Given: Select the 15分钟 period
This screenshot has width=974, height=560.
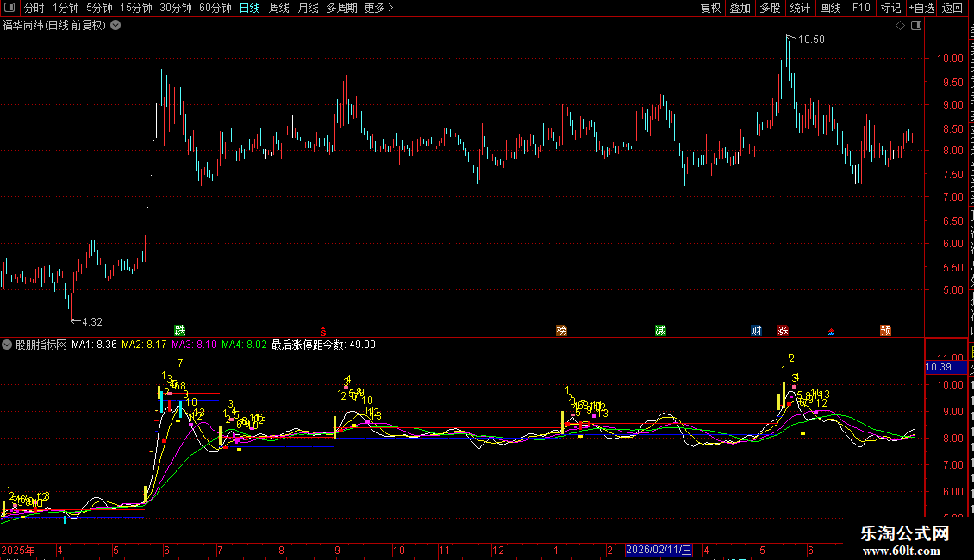Looking at the screenshot, I should pos(136,8).
